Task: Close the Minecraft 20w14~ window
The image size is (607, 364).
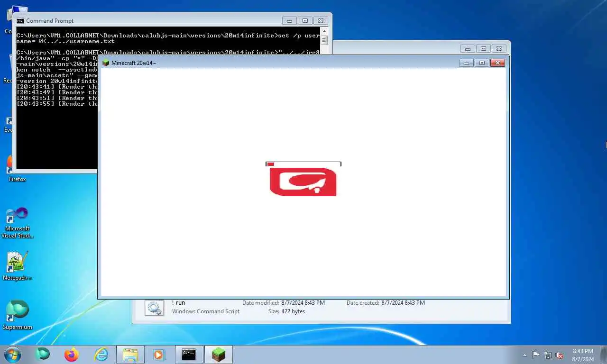Action: click(x=497, y=63)
